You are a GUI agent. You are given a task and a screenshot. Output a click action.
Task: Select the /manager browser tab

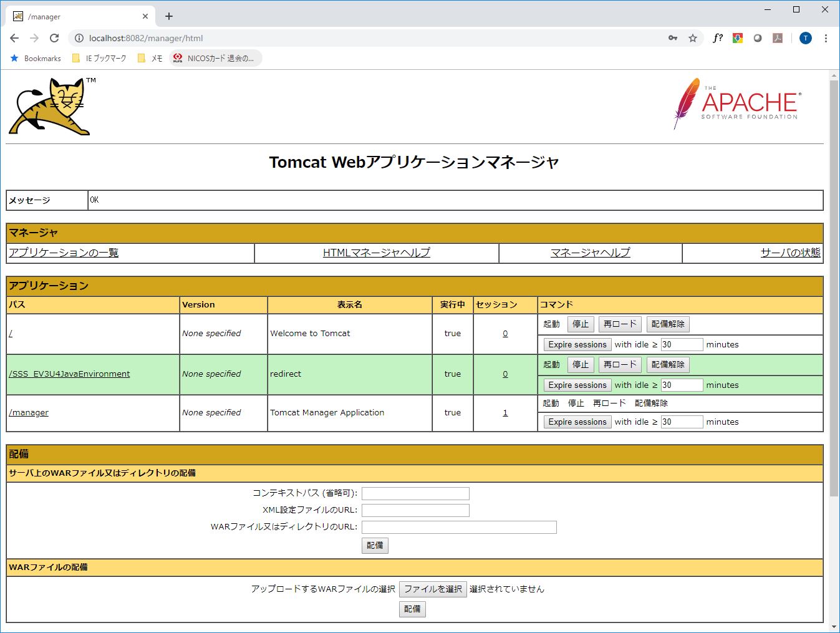81,16
